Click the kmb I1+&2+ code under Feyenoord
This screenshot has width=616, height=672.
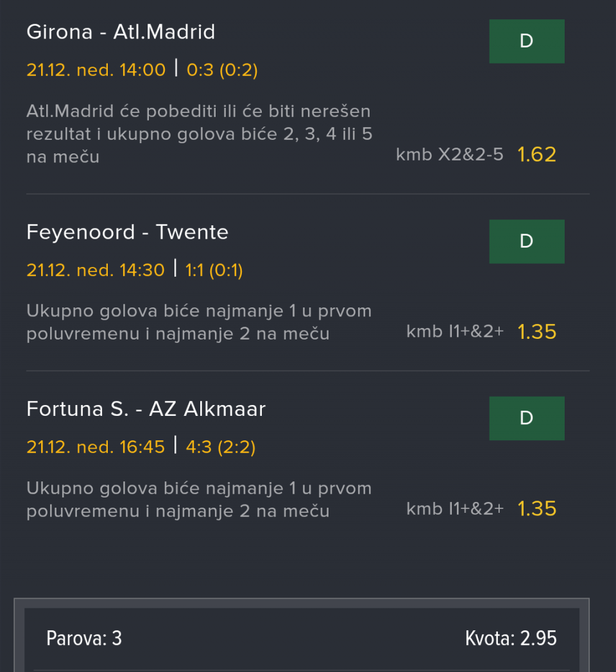(x=455, y=332)
